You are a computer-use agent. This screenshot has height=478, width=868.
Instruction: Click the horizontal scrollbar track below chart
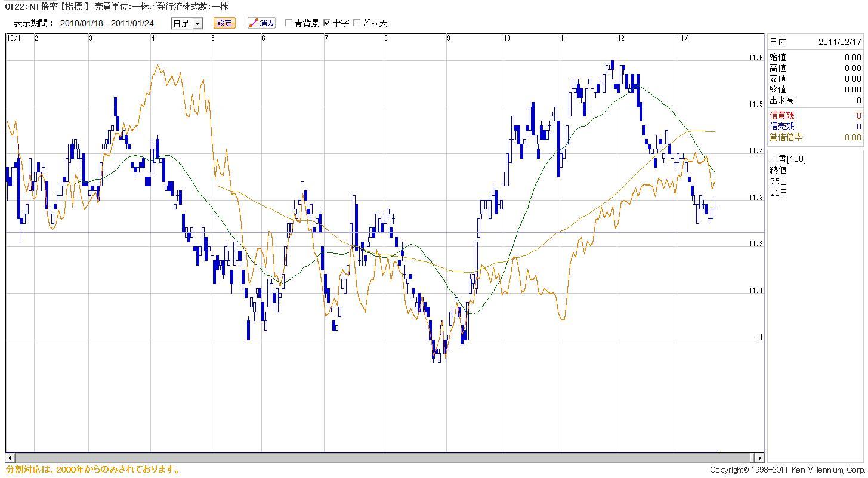point(382,458)
